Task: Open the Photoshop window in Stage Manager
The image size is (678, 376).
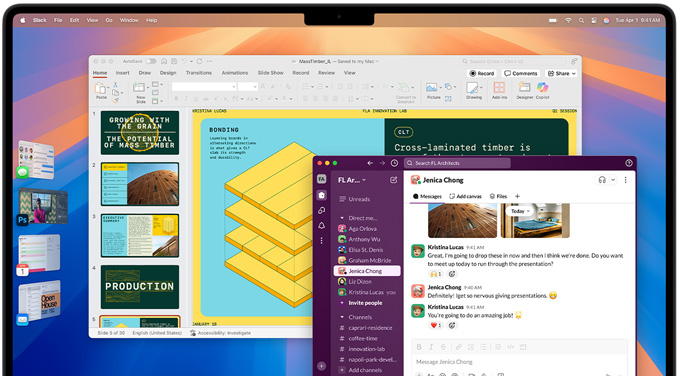Action: [42, 207]
